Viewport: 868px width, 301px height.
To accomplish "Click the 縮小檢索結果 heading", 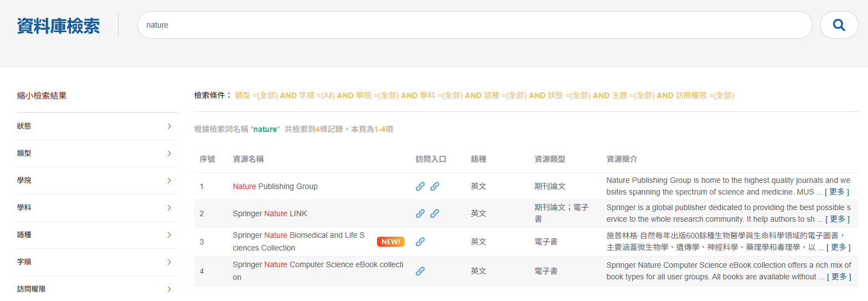I will 42,96.
